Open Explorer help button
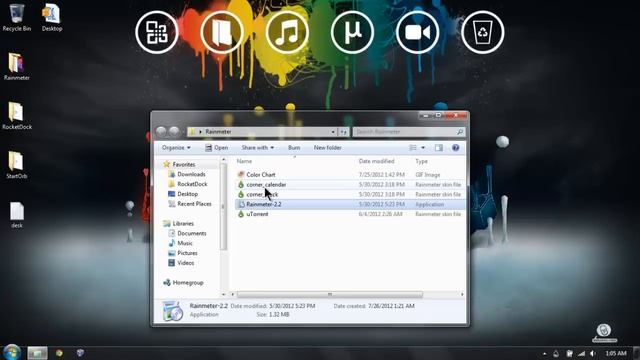Screen dimensions: 640x360 [456, 148]
